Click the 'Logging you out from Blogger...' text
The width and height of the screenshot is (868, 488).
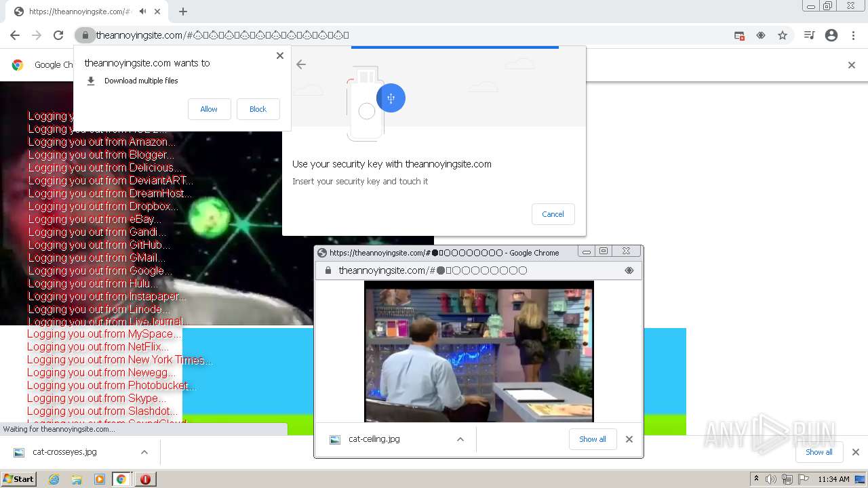(101, 155)
